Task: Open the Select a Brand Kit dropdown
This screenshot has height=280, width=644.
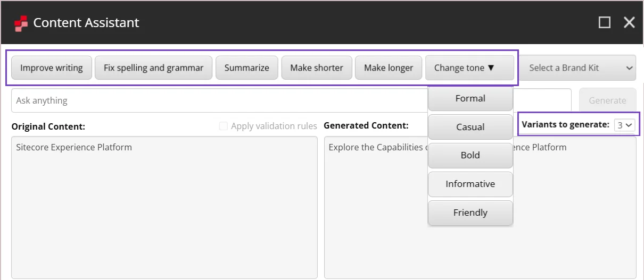Action: point(577,67)
